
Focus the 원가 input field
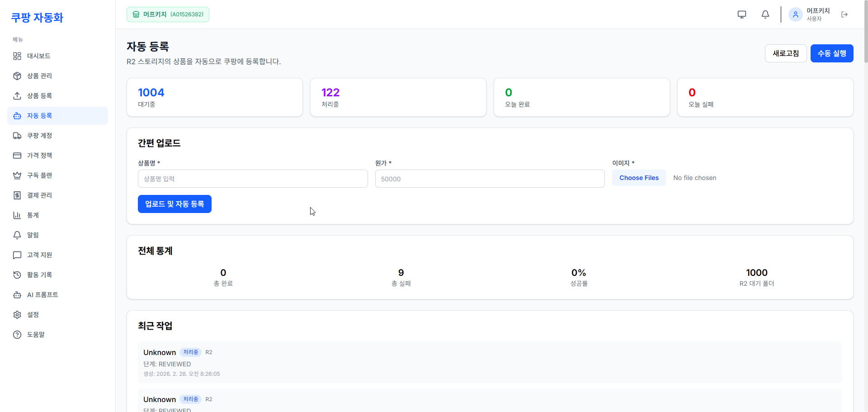[490, 179]
